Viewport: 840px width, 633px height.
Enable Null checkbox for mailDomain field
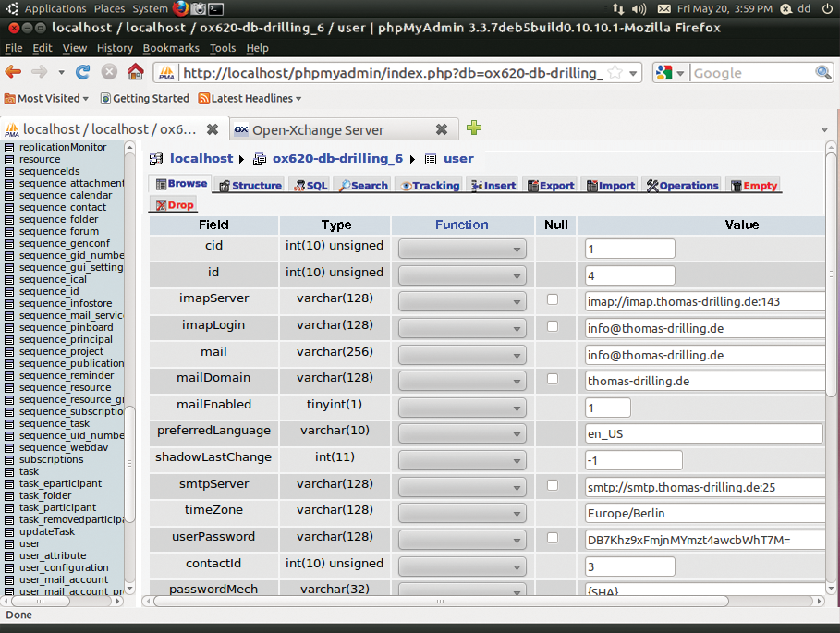click(x=553, y=379)
